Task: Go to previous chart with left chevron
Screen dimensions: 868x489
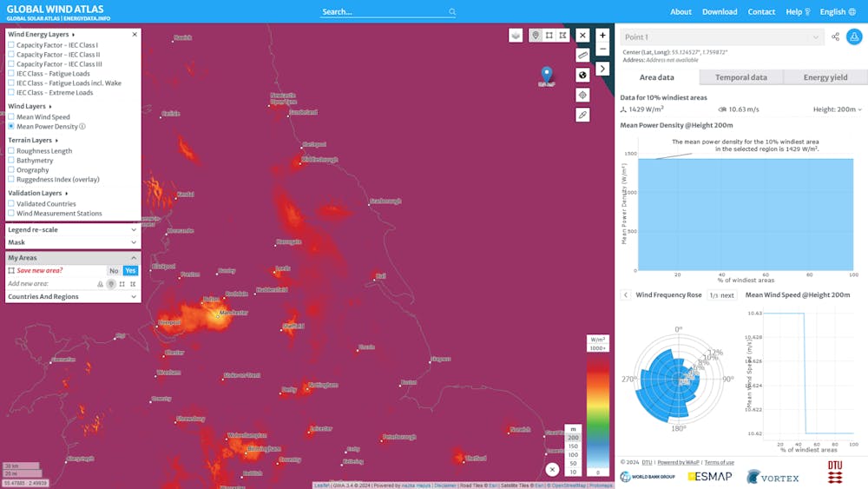Action: [x=626, y=295]
